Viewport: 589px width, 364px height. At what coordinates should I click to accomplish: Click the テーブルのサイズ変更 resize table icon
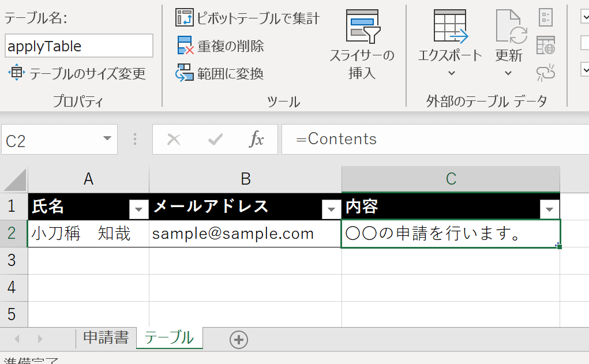tap(16, 73)
